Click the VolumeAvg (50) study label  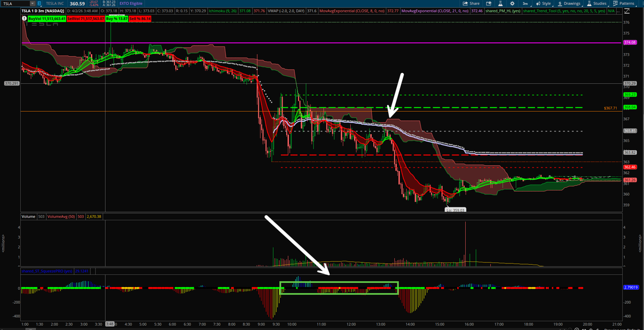(61, 216)
